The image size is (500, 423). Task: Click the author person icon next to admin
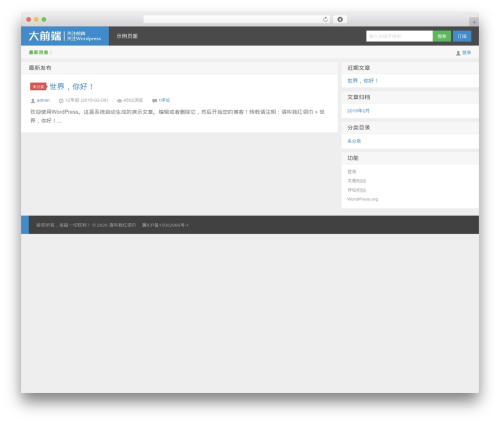click(33, 100)
